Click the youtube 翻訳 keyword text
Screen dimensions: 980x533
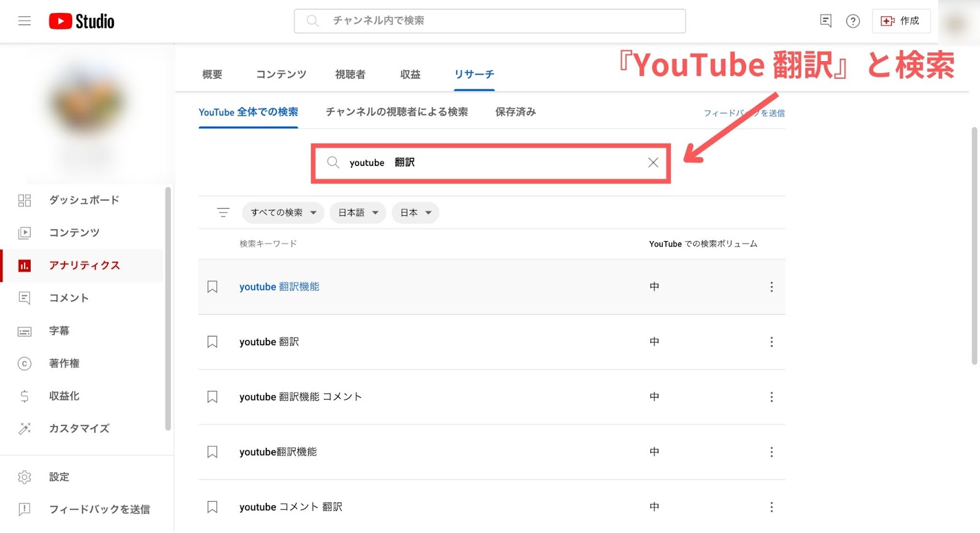click(x=269, y=341)
